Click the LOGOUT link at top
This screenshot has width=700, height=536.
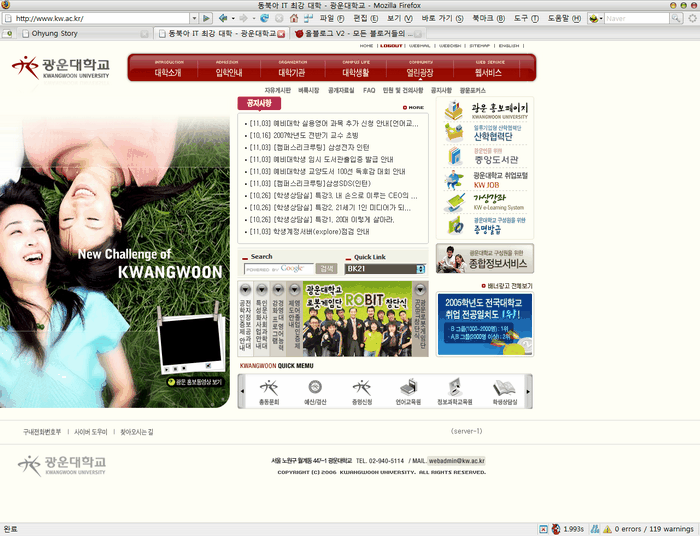click(x=391, y=46)
